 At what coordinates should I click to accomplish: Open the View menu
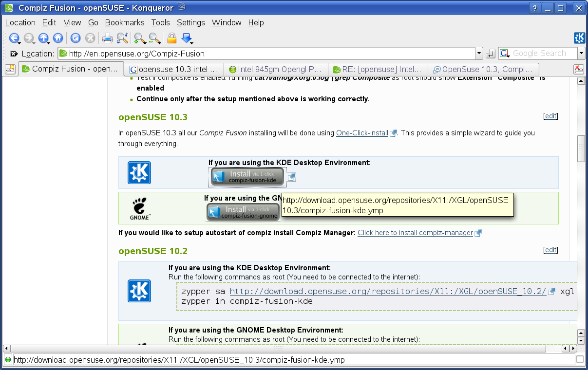[x=72, y=22]
